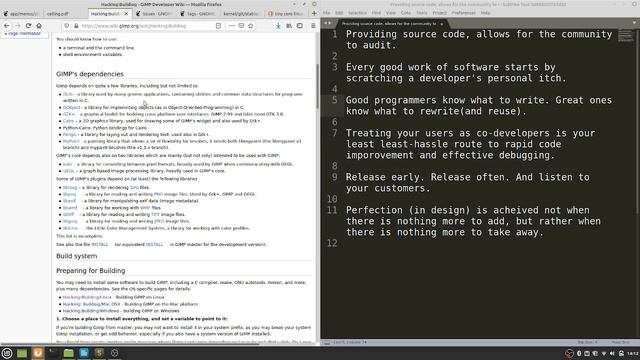Screen dimensions: 640x360
Task: Switch to app/menus tab in Firefox
Action: pos(21,13)
